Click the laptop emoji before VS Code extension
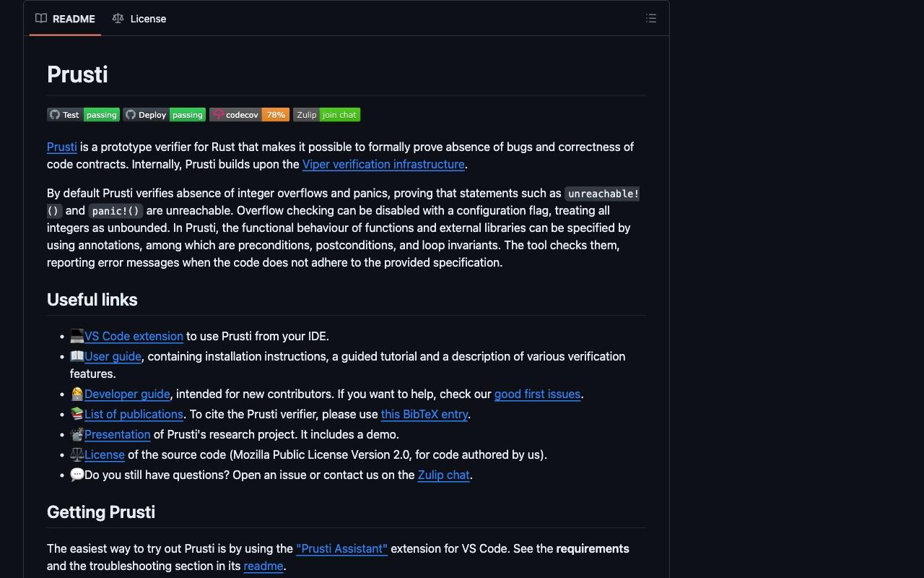 [x=77, y=336]
